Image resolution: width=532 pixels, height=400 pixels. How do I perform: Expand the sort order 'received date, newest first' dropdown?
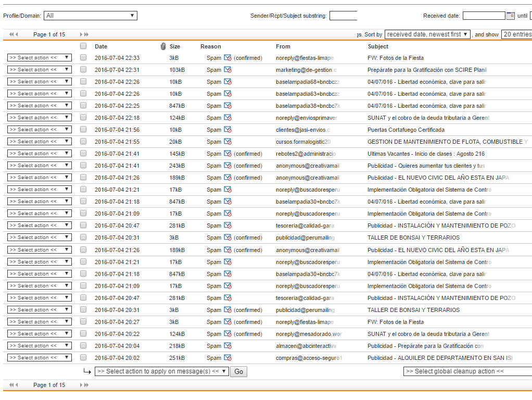[427, 34]
